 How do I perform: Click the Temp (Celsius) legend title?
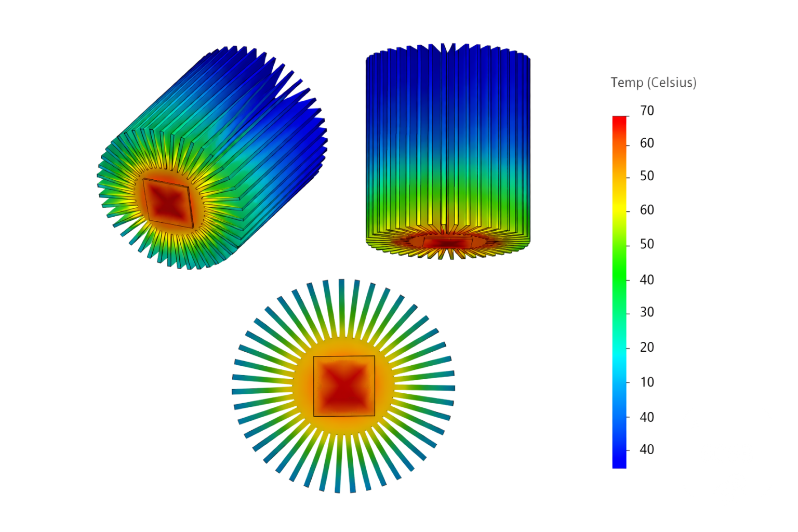point(653,83)
